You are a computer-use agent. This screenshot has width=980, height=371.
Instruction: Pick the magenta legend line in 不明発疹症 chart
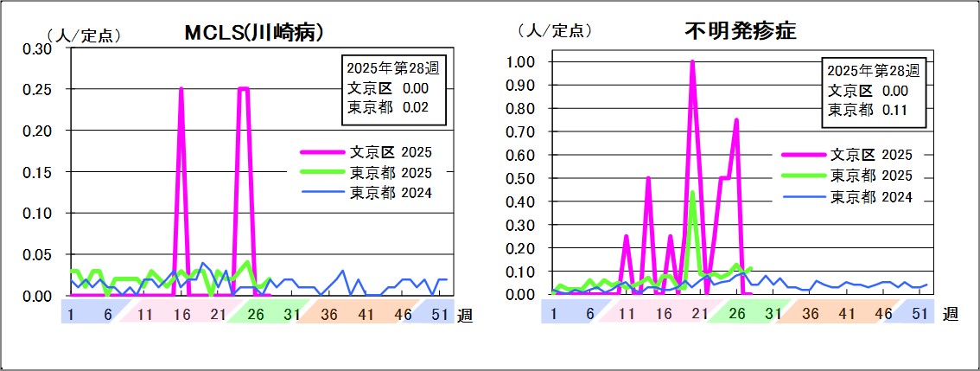tap(803, 155)
